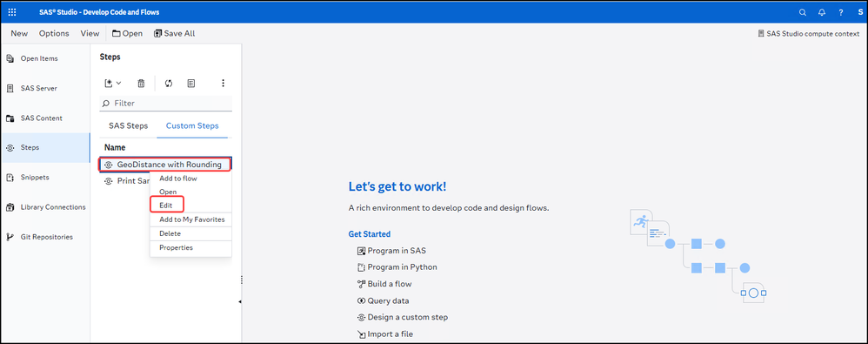Screen dimensions: 868x344
Task: Click the Filter input field
Action: (166, 103)
